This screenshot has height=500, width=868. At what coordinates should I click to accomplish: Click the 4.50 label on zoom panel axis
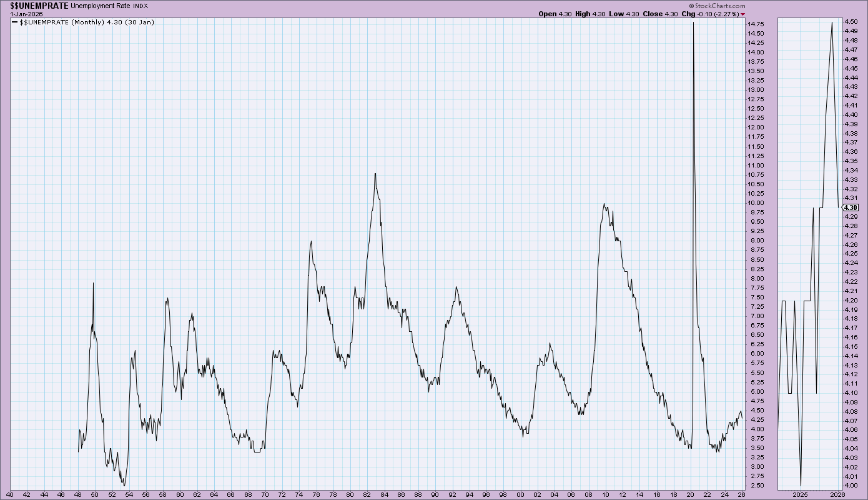(x=851, y=22)
